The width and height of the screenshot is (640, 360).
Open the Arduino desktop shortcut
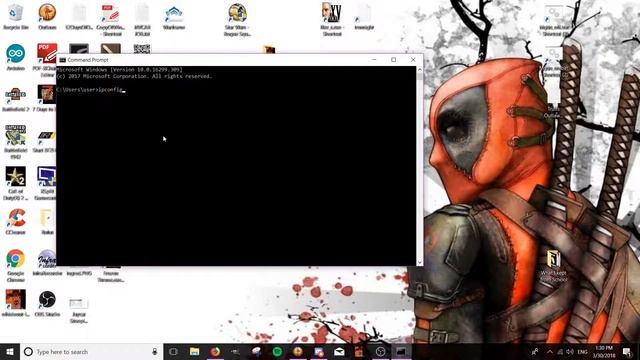16,57
